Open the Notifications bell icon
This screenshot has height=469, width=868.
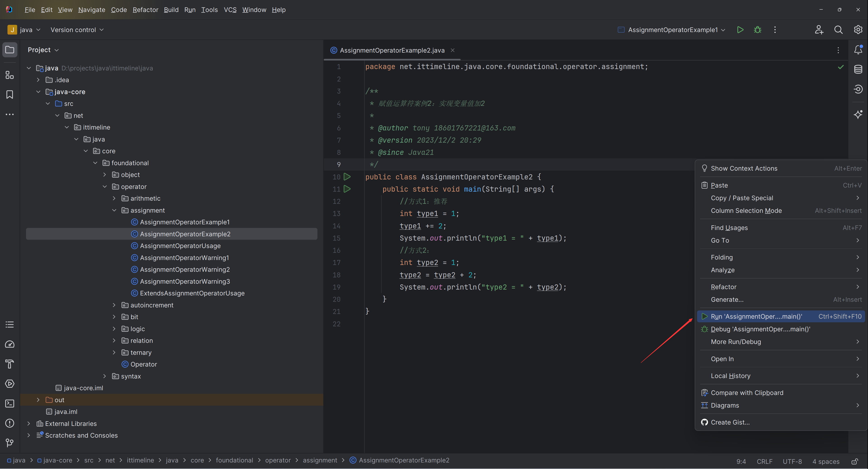858,50
